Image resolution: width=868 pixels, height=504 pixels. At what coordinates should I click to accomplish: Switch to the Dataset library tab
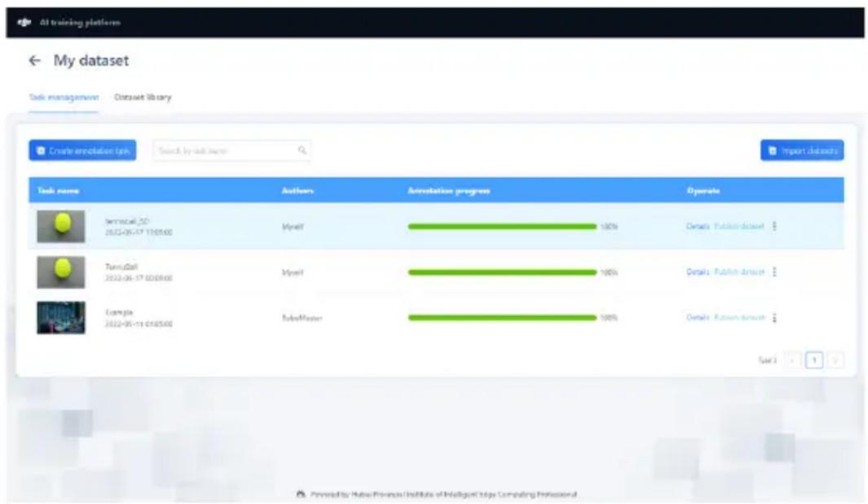point(143,97)
